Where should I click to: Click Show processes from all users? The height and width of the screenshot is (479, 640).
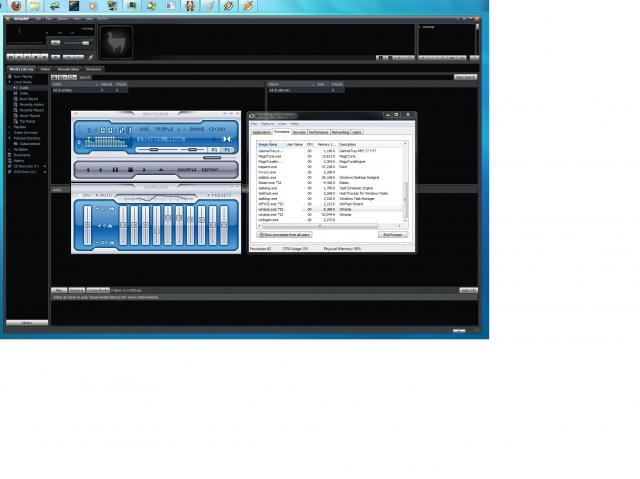pos(284,235)
